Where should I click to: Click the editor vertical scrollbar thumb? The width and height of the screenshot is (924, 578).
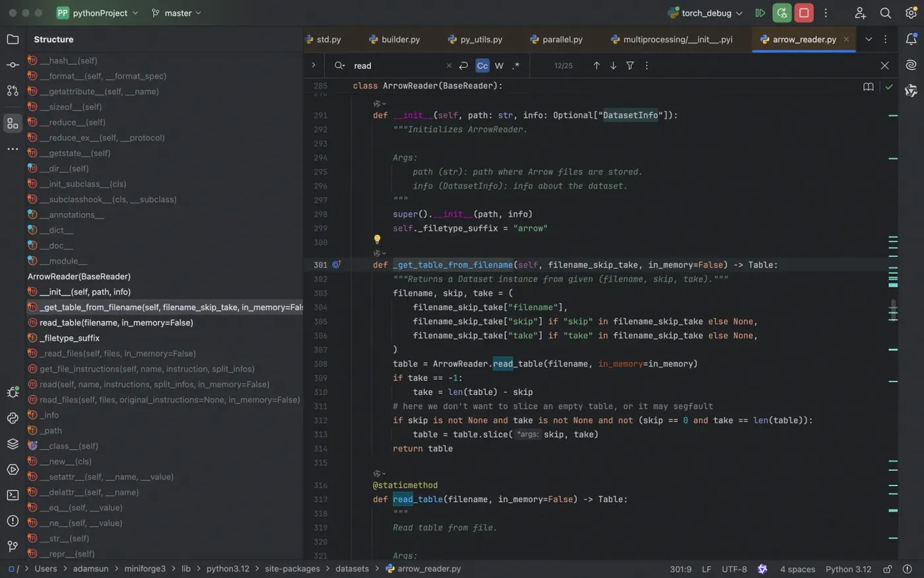(893, 310)
